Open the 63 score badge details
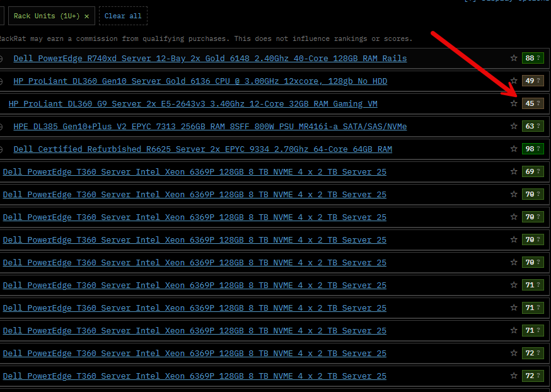This screenshot has height=392, width=551. coord(533,126)
